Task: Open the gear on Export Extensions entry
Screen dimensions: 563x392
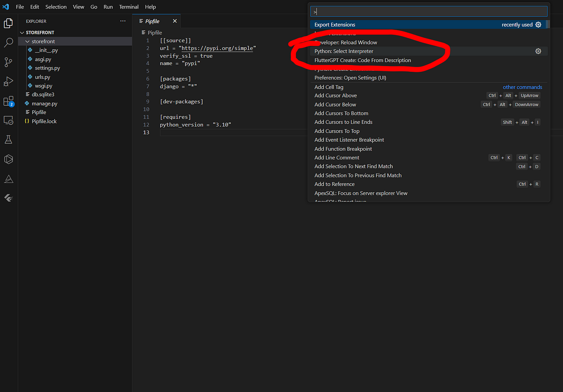Action: coord(538,24)
